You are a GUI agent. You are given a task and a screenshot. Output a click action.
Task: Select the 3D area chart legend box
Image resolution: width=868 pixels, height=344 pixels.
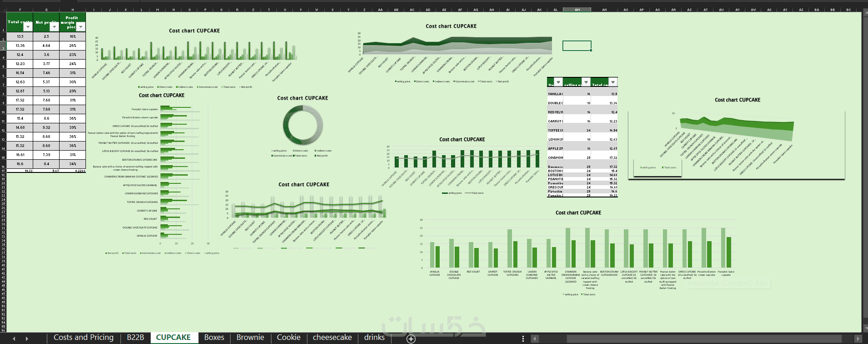point(658,167)
